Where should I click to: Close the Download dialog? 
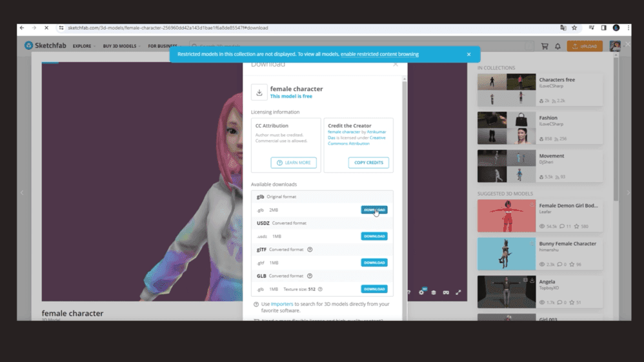396,64
